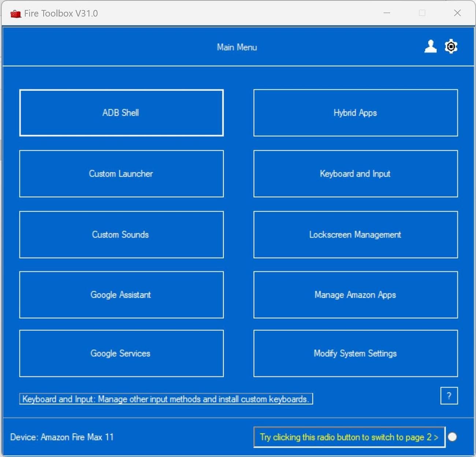Click the Google Assistant button

tap(121, 295)
